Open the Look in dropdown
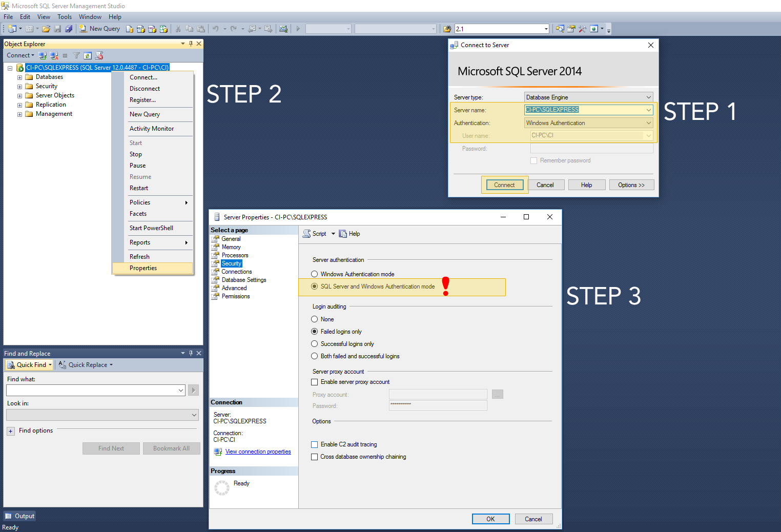Image resolution: width=781 pixels, height=532 pixels. coord(194,415)
